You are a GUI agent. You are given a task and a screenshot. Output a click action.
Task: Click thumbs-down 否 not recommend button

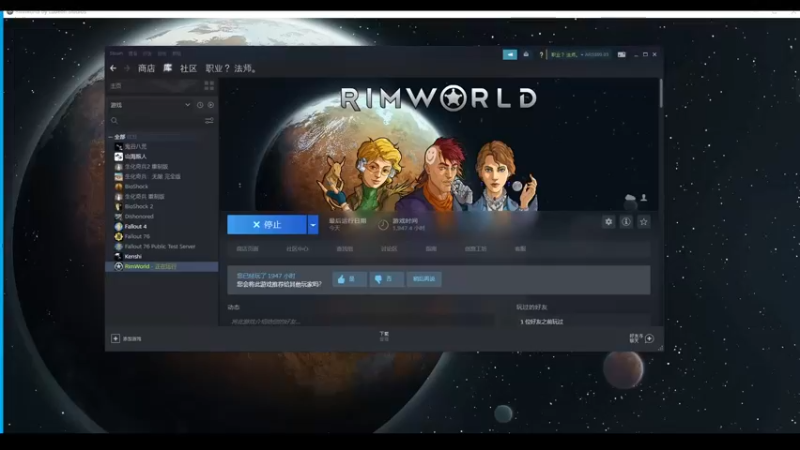point(386,279)
